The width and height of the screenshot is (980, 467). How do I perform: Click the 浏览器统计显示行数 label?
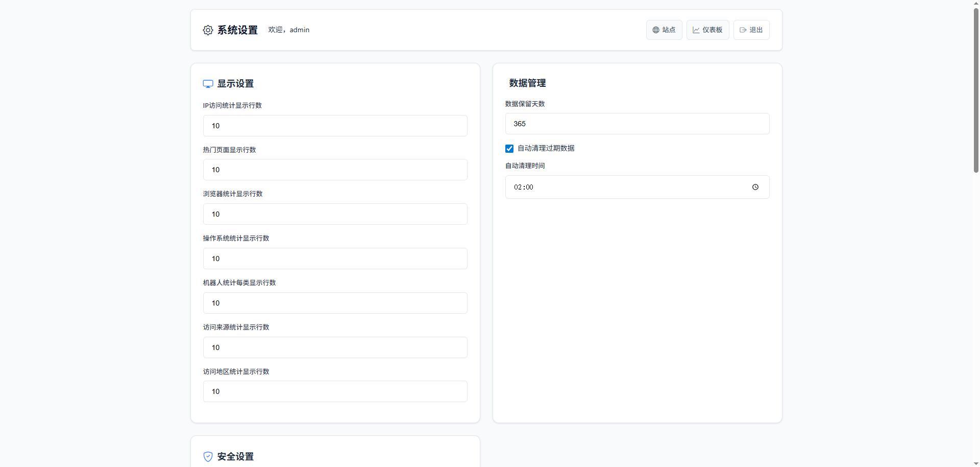point(233,194)
